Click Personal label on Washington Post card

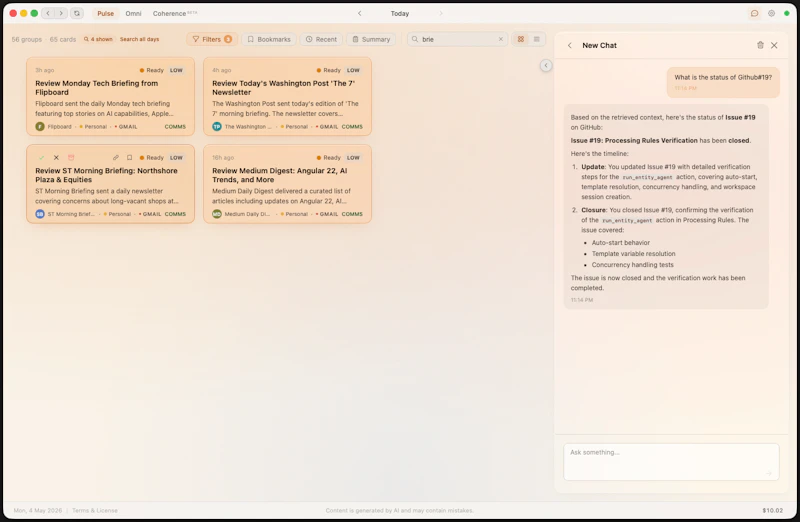(294, 127)
